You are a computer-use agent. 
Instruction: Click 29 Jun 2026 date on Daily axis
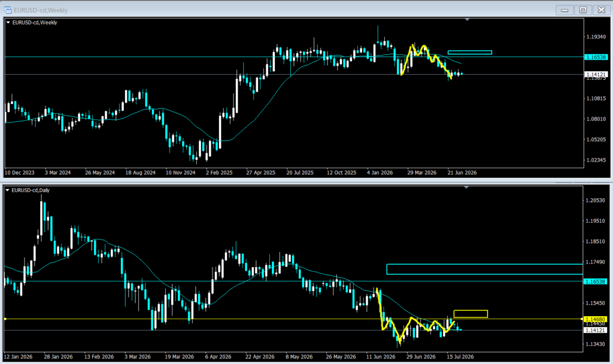coord(421,357)
